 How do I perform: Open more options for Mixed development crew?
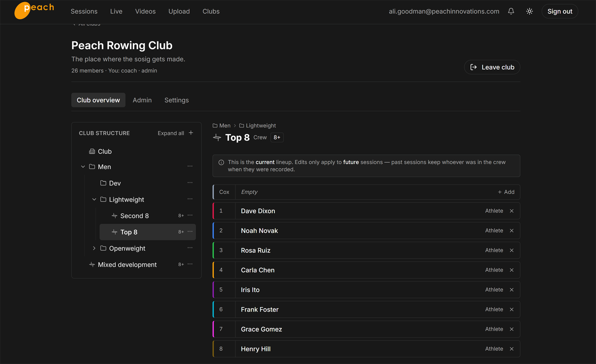click(x=190, y=264)
